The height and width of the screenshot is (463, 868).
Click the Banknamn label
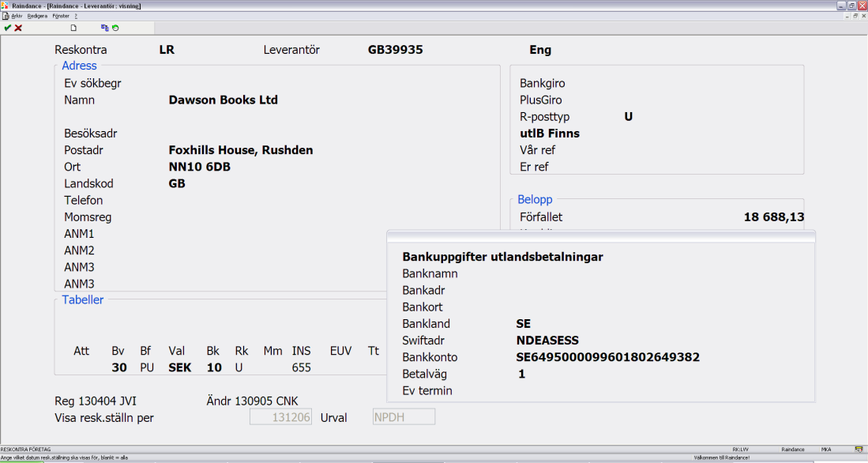430,273
